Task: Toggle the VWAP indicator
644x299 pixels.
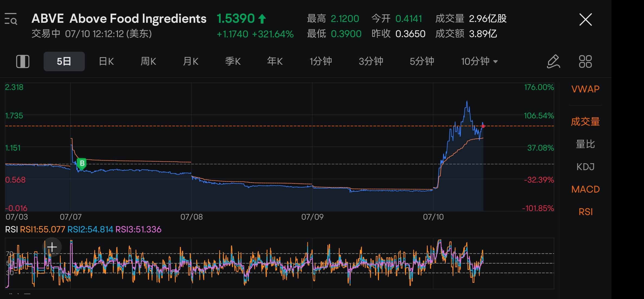Action: click(x=585, y=89)
